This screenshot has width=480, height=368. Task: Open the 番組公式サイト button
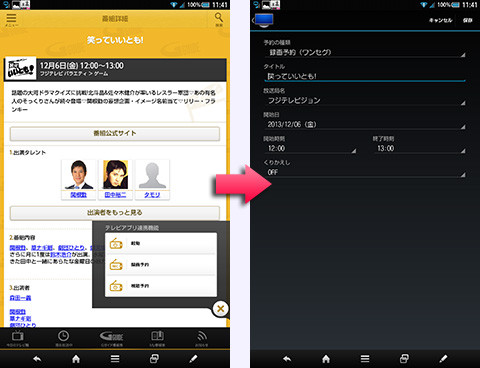(x=115, y=133)
